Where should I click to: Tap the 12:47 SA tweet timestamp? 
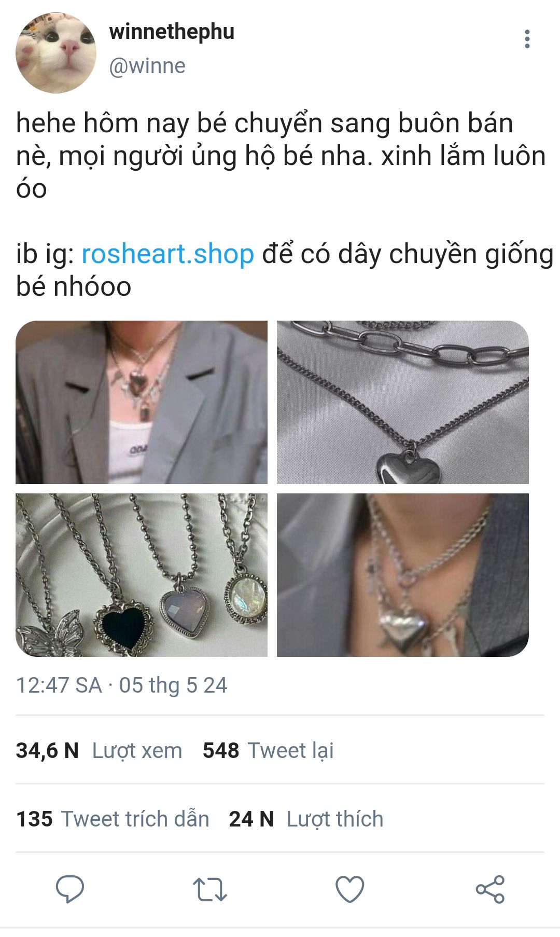(x=59, y=685)
